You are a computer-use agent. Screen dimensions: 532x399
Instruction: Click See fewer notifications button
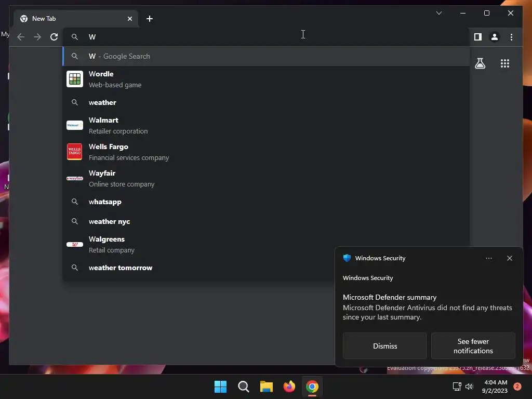(x=473, y=346)
